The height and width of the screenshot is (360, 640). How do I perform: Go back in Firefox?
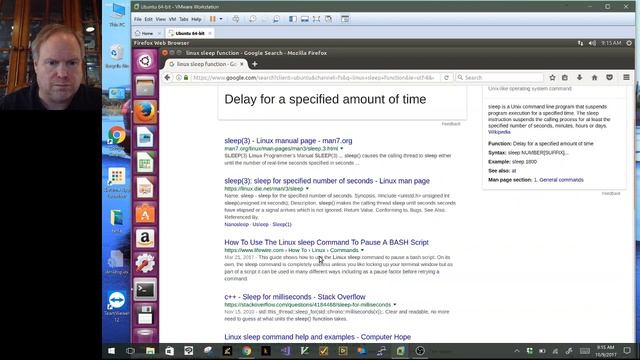point(167,78)
